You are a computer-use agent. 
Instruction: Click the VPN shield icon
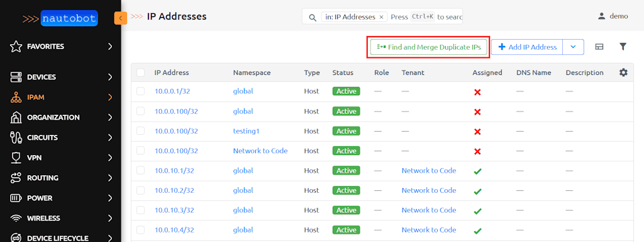coord(16,158)
